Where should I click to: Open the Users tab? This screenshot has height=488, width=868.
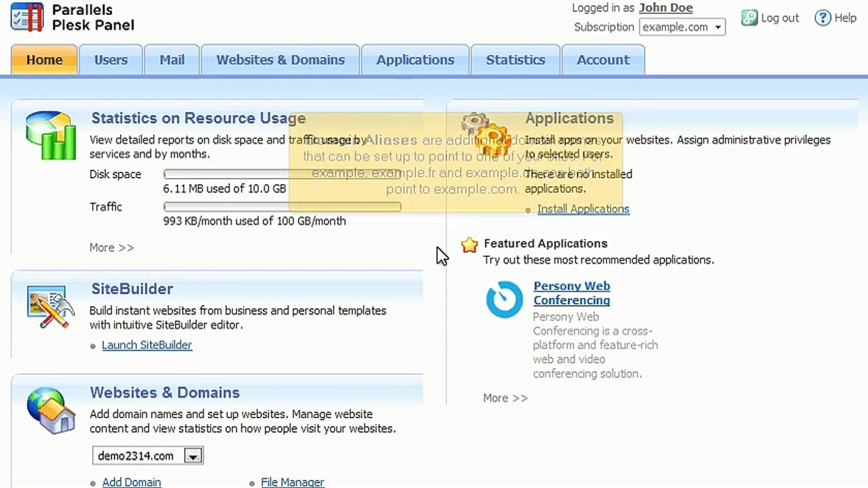pos(110,60)
